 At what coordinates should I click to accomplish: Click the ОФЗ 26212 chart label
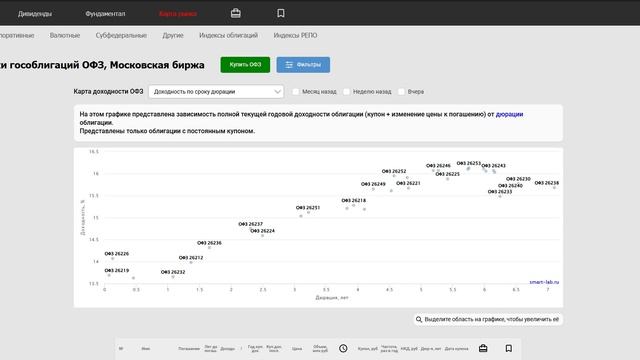coord(191,258)
